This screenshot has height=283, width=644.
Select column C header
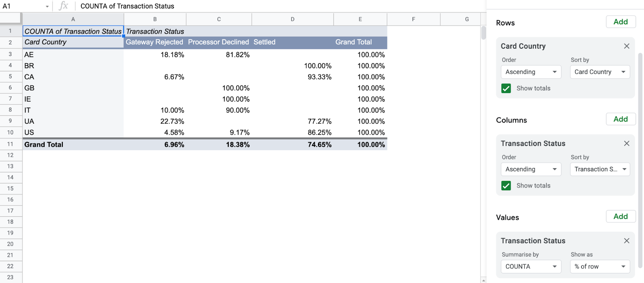coord(219,19)
